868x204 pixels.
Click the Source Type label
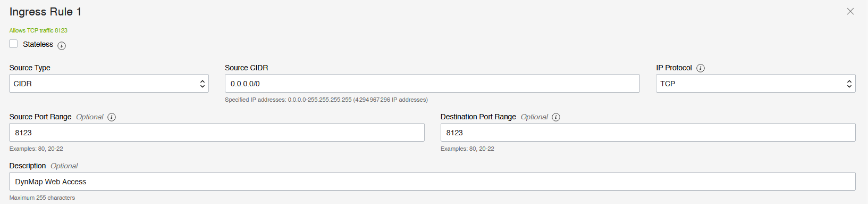(30, 68)
